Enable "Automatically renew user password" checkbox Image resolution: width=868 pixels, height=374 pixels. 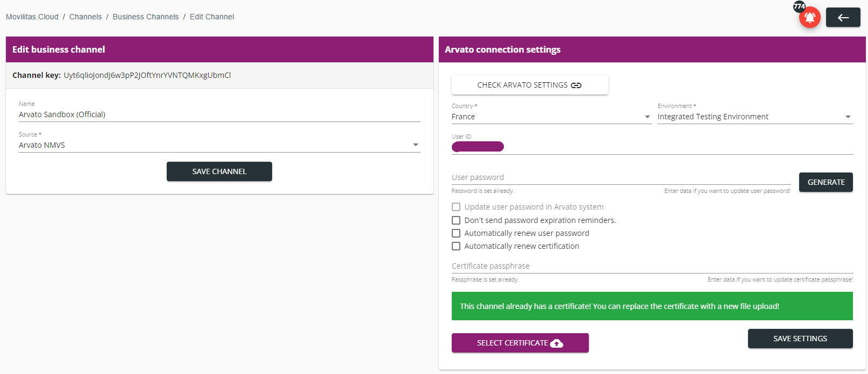(456, 233)
